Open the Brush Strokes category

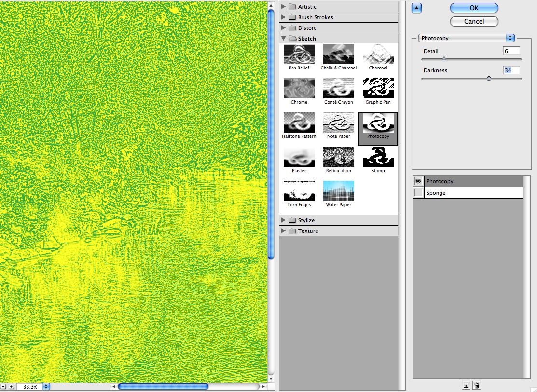point(284,17)
